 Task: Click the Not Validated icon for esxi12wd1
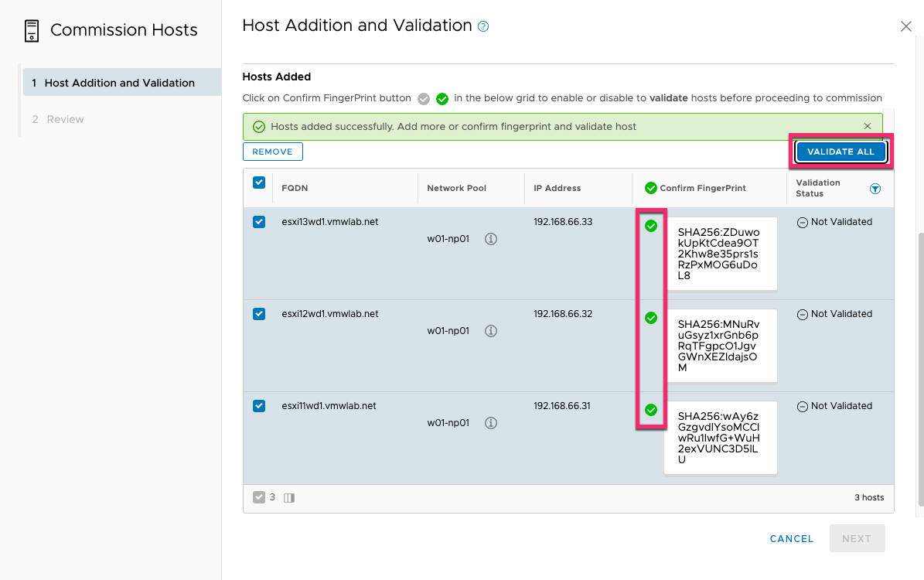[802, 315]
